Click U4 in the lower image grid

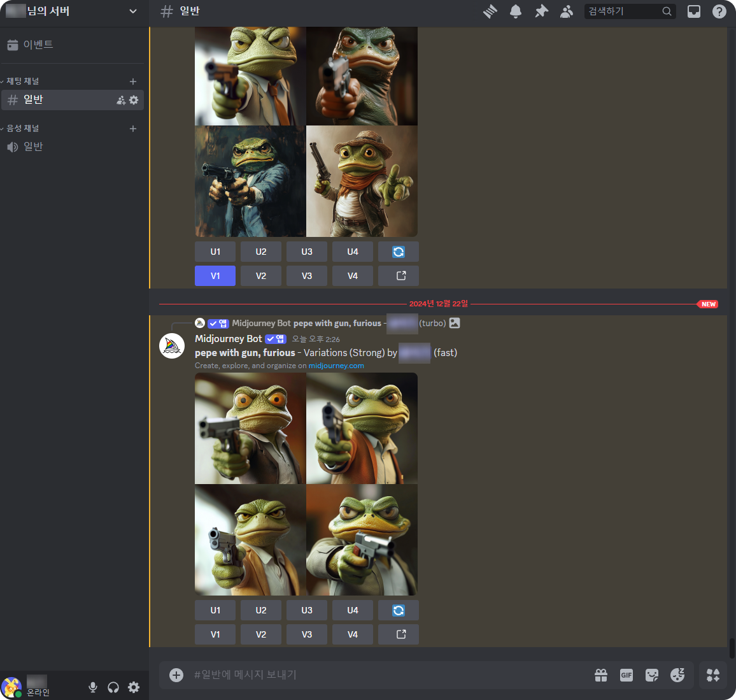(353, 610)
